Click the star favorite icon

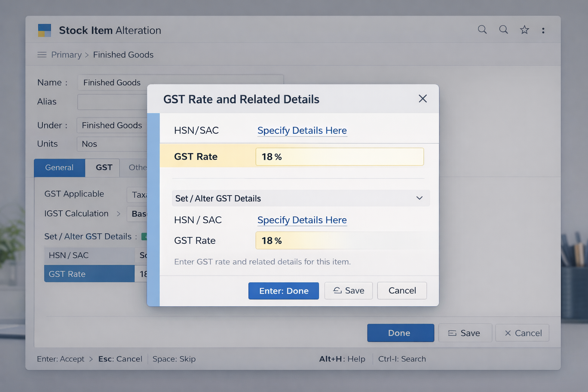tap(524, 29)
